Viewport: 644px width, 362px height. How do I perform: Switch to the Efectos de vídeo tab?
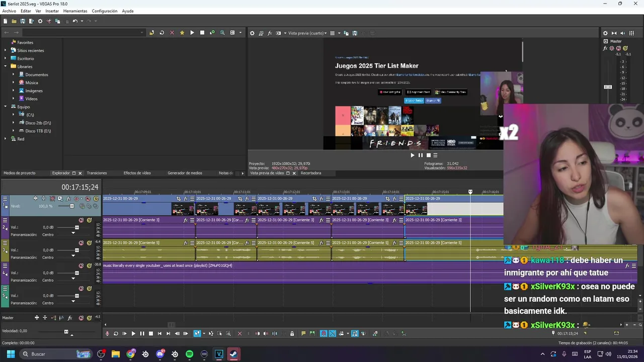click(x=137, y=173)
